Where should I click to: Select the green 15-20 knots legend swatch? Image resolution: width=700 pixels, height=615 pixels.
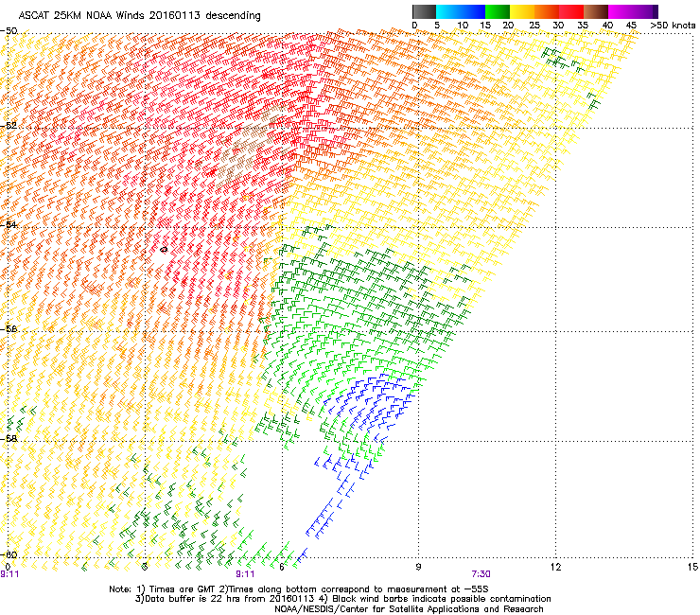(x=498, y=11)
